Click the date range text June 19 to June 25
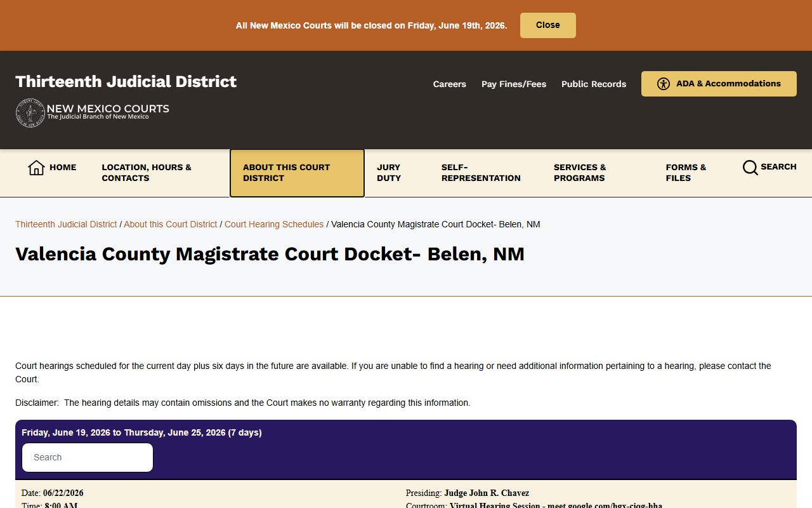This screenshot has width=812, height=508. point(141,432)
